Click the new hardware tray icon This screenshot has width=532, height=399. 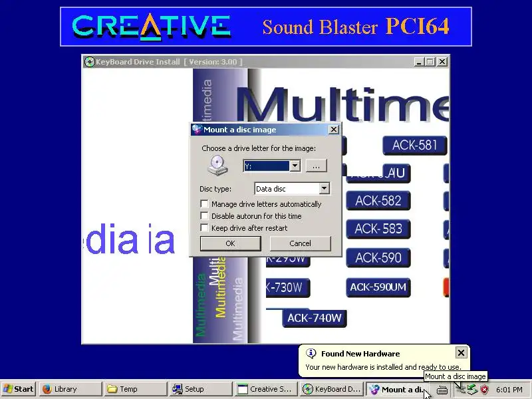click(461, 389)
